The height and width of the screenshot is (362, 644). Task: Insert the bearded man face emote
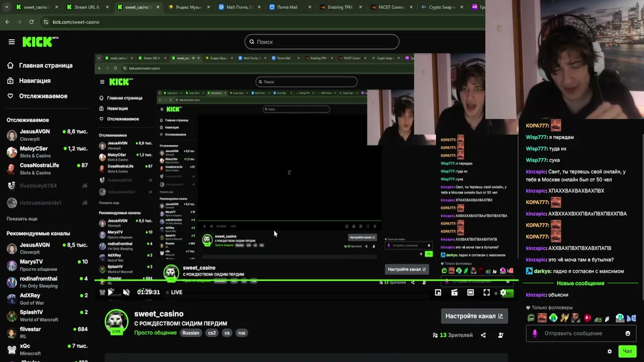coord(576,318)
